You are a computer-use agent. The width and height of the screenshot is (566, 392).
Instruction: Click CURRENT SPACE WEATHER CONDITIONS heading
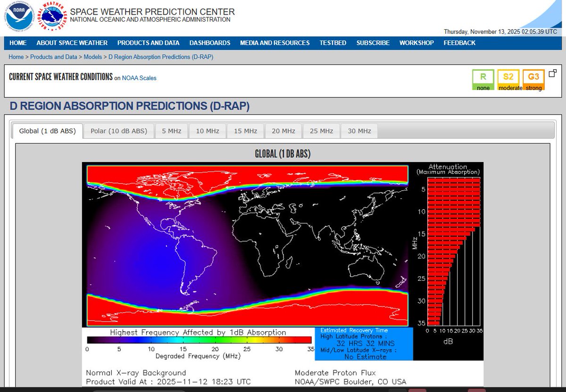[x=61, y=77]
